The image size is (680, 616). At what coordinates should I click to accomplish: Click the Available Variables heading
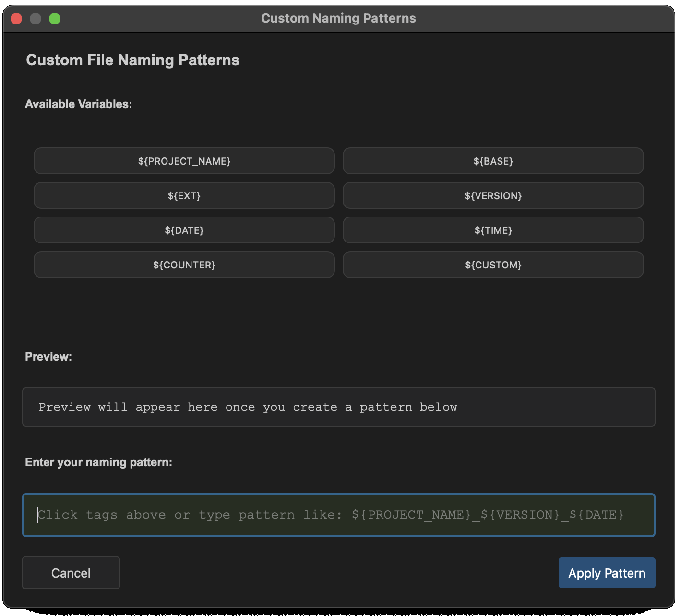pos(79,104)
